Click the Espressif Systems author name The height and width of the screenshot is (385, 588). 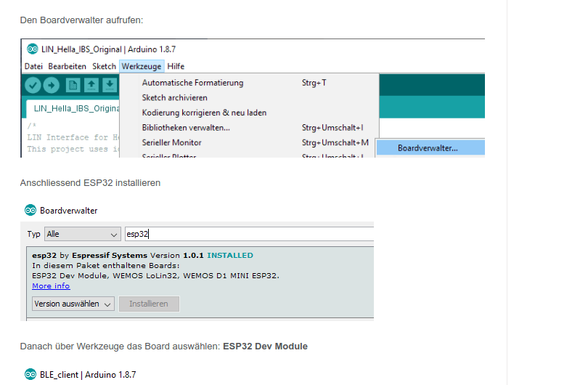tap(110, 255)
